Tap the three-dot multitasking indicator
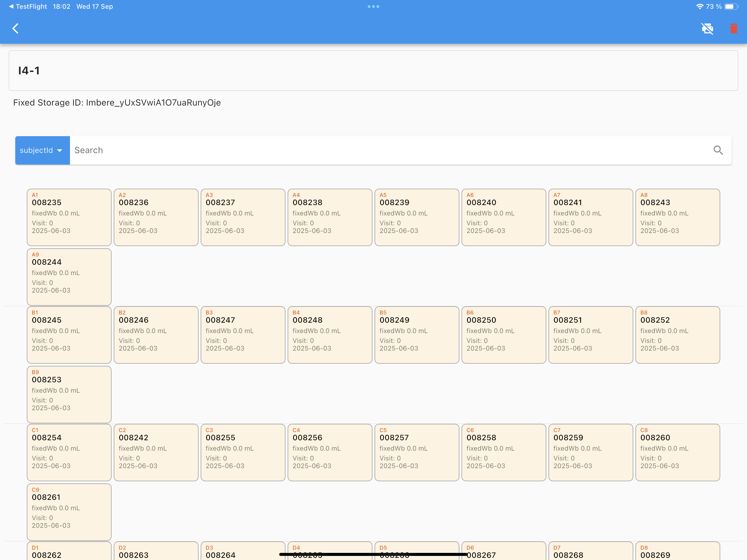The height and width of the screenshot is (560, 747). 373,6
